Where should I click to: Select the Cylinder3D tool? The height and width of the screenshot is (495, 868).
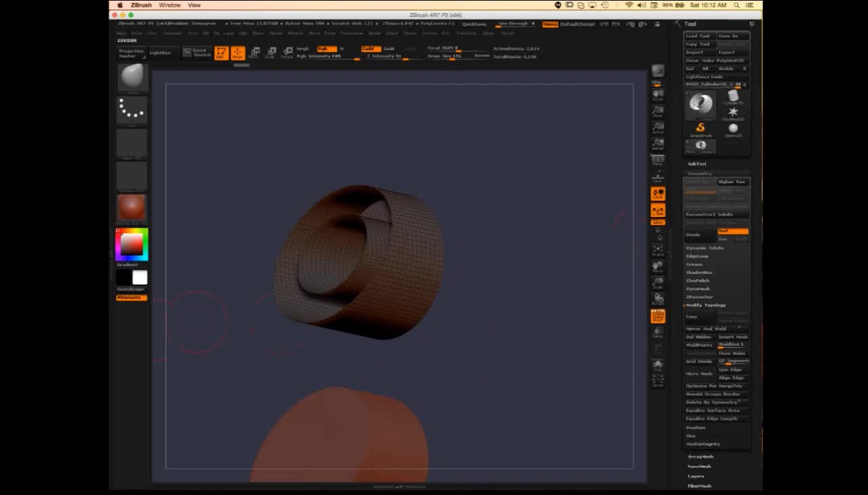(x=733, y=98)
